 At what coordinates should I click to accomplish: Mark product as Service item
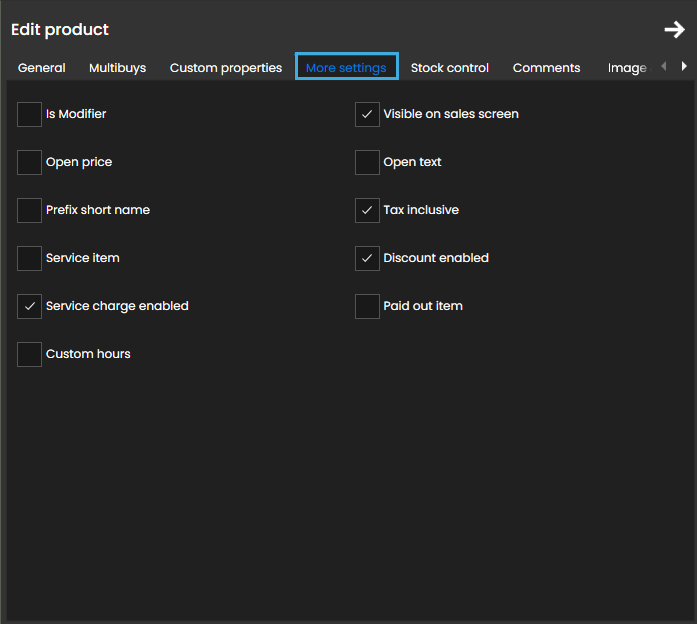pyautogui.click(x=30, y=258)
